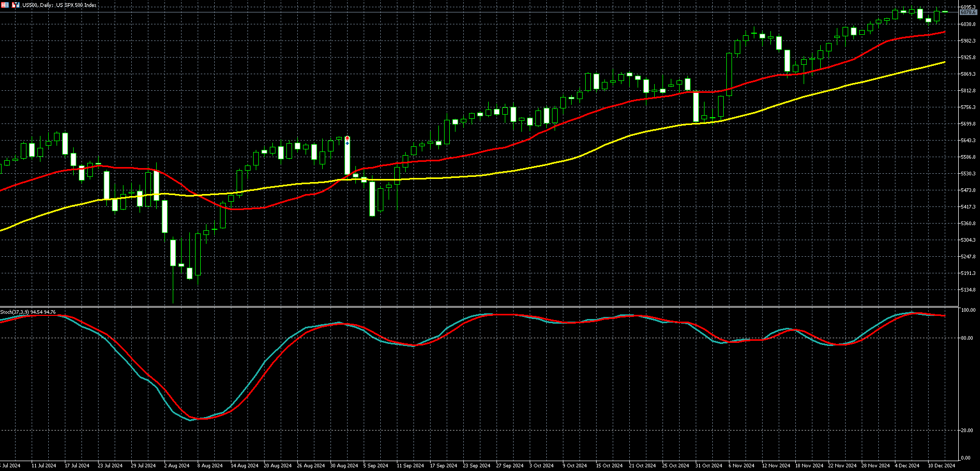Click the '31 Oct 2024' date label

coord(709,466)
